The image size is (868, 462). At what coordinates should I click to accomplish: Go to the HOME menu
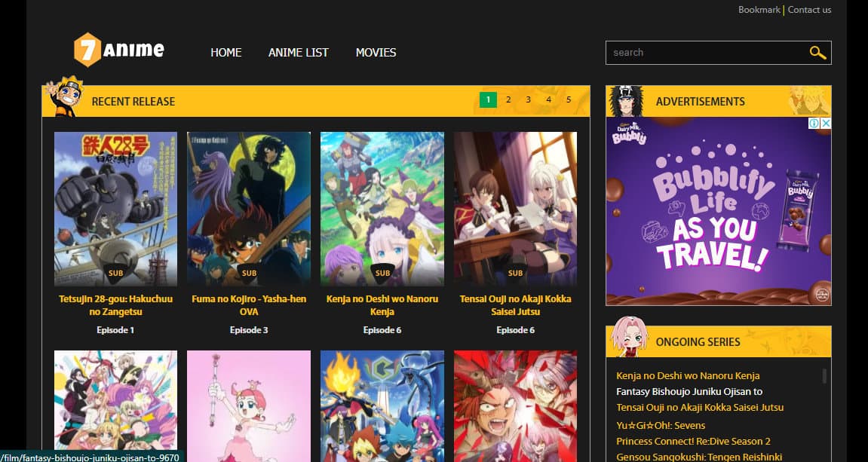pyautogui.click(x=225, y=53)
